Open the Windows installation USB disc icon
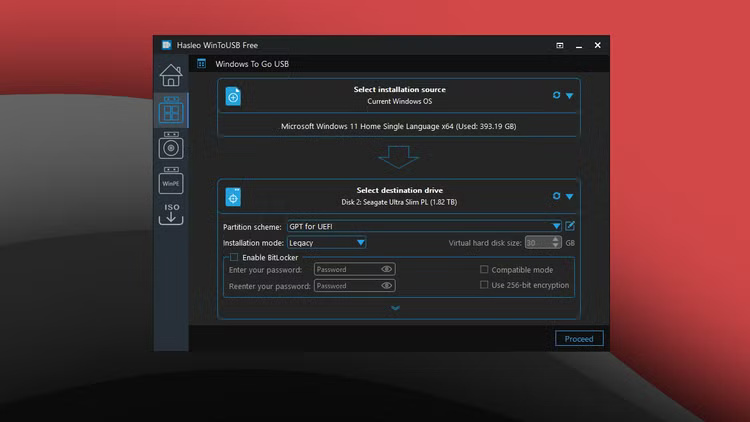 [171, 147]
